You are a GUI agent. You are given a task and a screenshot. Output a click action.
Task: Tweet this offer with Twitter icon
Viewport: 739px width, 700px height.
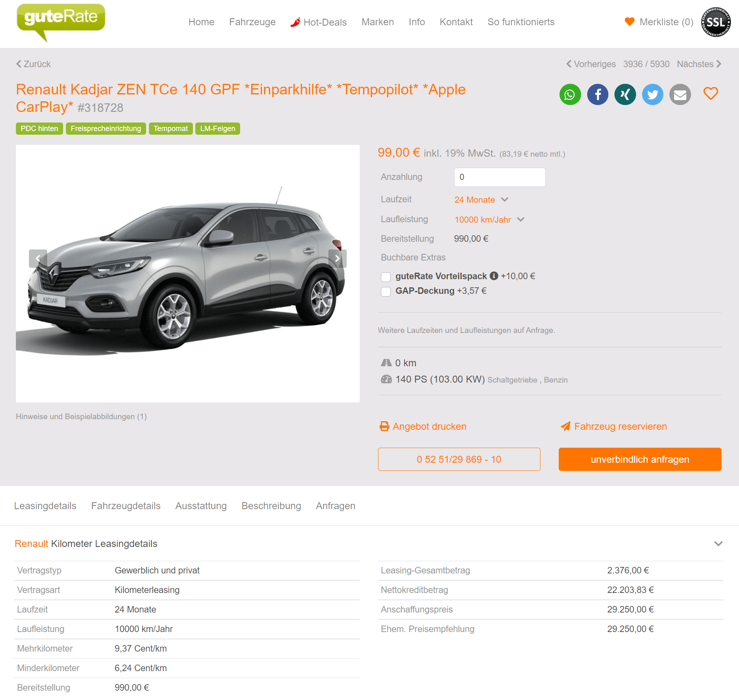pyautogui.click(x=653, y=94)
